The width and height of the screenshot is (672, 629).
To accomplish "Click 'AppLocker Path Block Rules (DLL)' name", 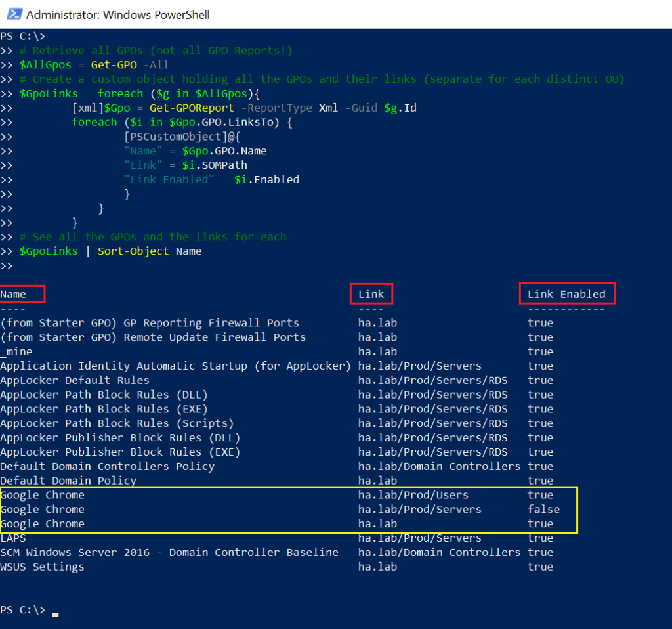I will pyautogui.click(x=104, y=395).
